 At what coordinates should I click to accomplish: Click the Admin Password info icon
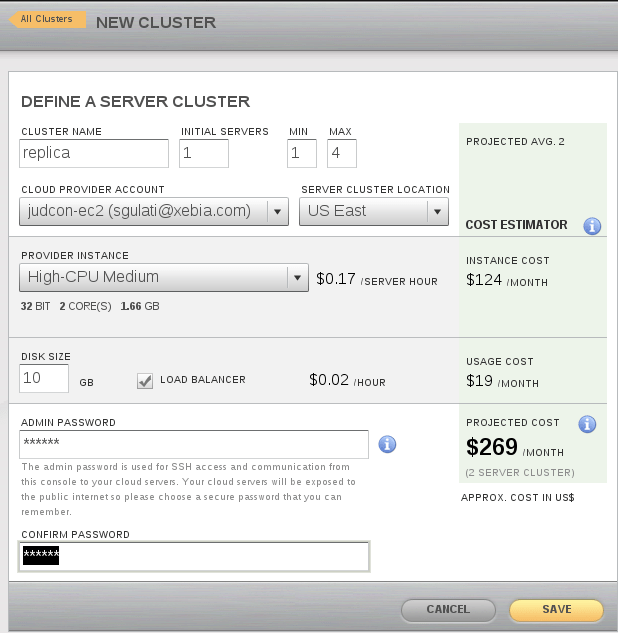pos(387,444)
